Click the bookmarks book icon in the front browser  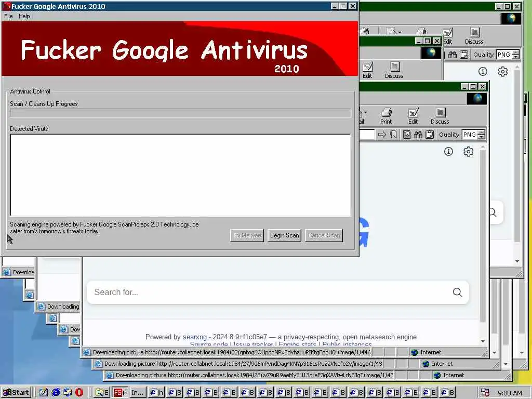coord(406,135)
